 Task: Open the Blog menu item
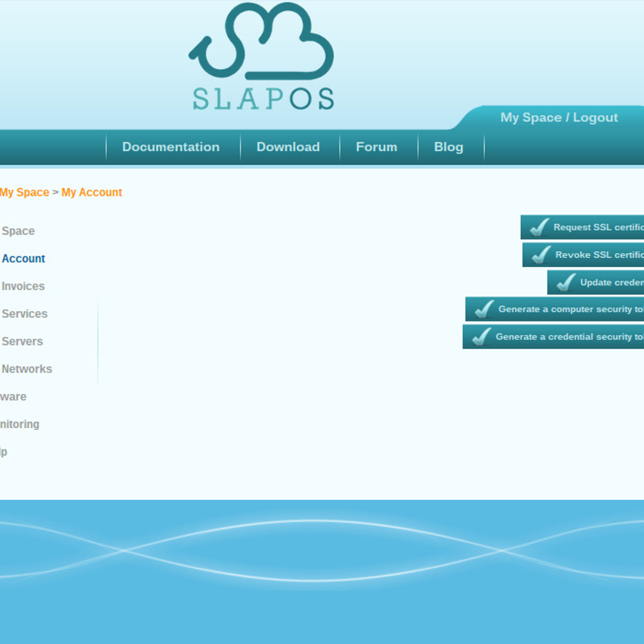[x=449, y=147]
